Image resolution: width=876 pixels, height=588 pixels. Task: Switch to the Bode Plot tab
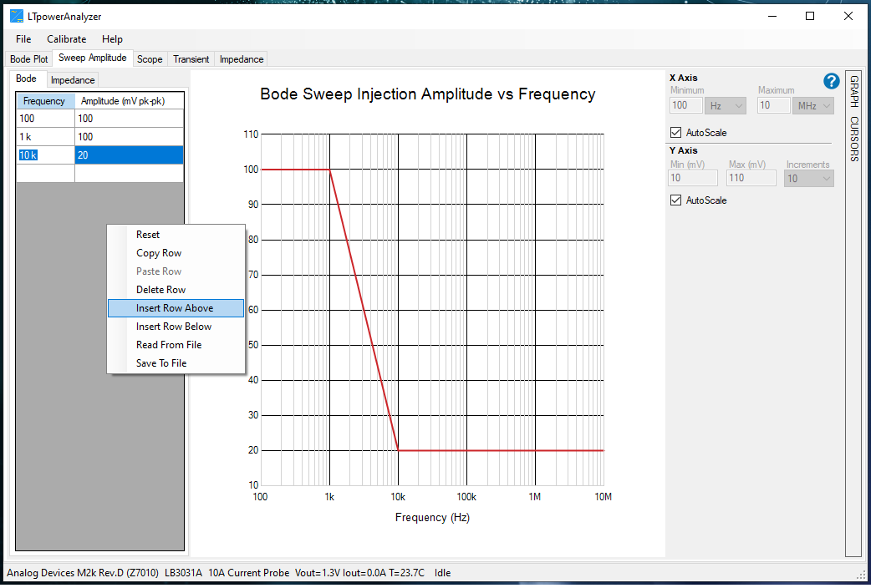29,59
